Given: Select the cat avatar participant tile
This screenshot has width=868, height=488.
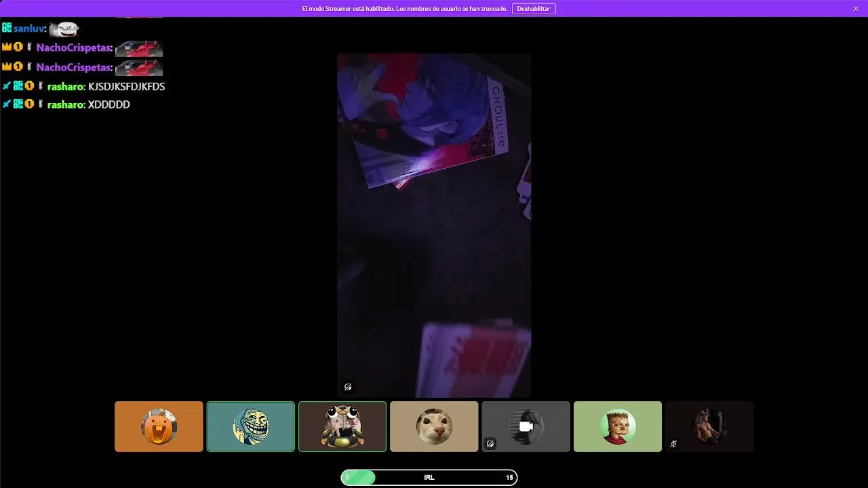Looking at the screenshot, I should pyautogui.click(x=434, y=426).
